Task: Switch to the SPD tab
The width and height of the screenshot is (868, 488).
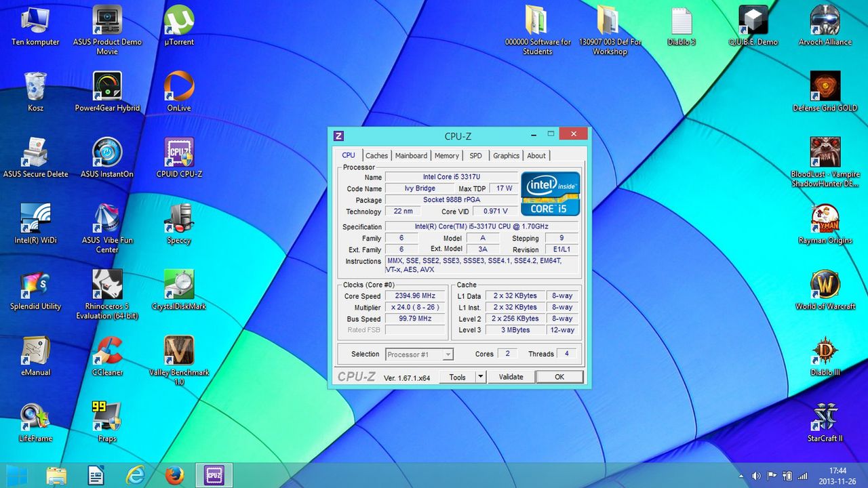Action: (x=475, y=156)
